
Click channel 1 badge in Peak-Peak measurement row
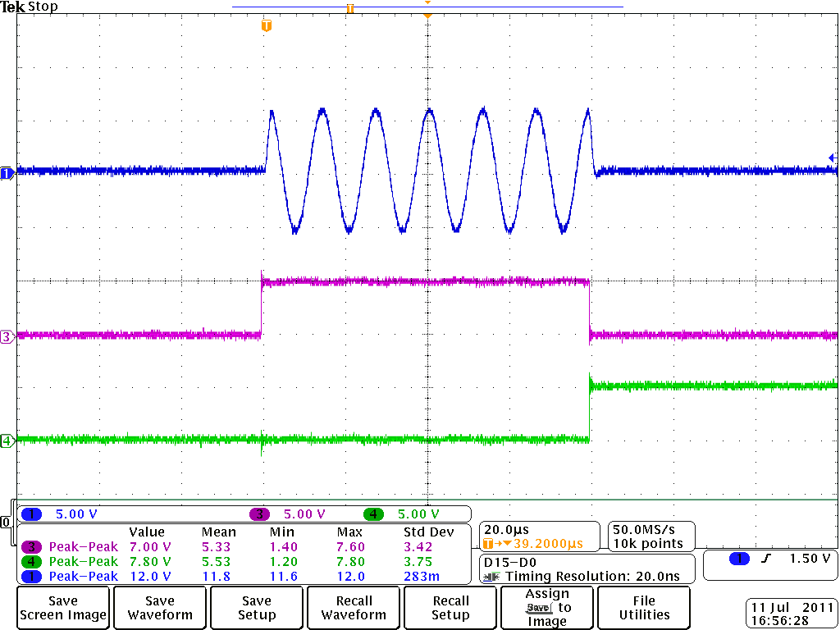point(32,577)
